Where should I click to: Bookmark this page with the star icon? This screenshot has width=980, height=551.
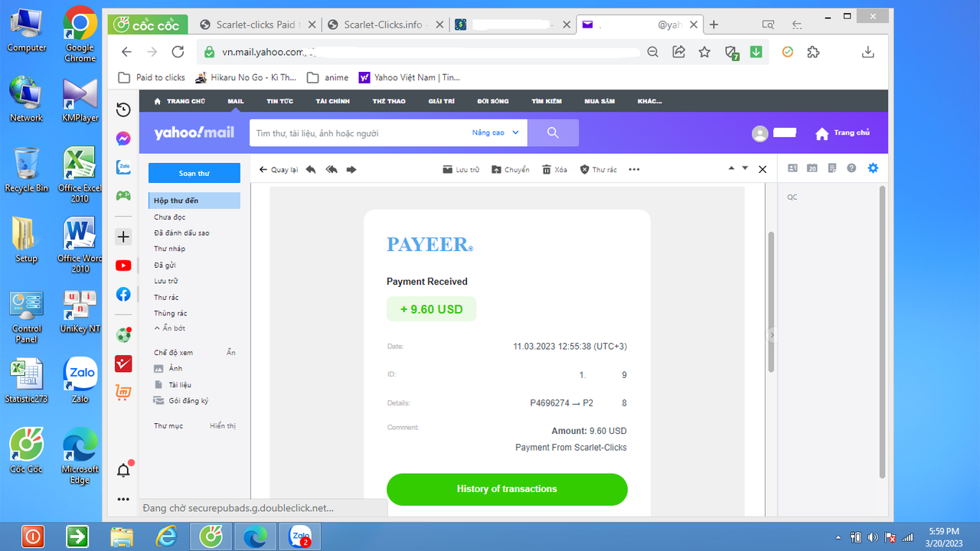coord(704,52)
